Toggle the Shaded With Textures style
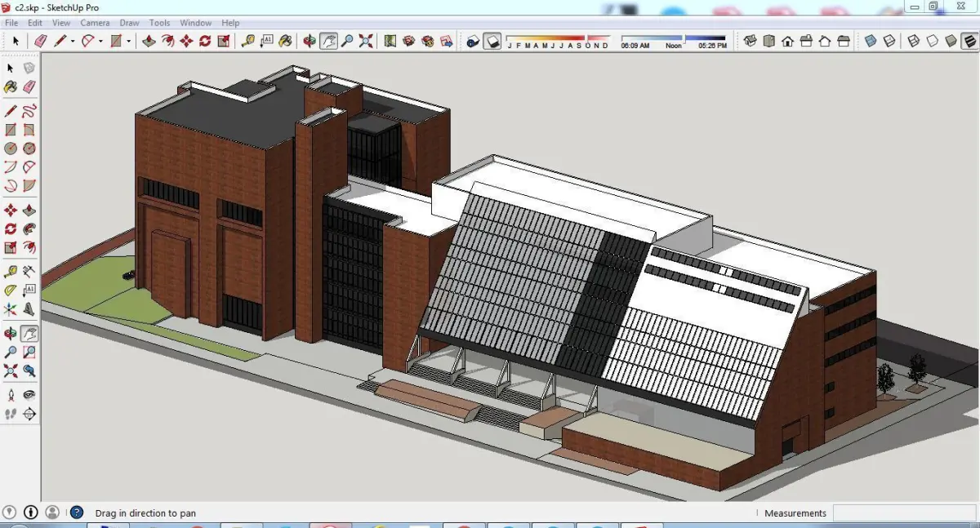The height and width of the screenshot is (528, 980). pyautogui.click(x=969, y=41)
